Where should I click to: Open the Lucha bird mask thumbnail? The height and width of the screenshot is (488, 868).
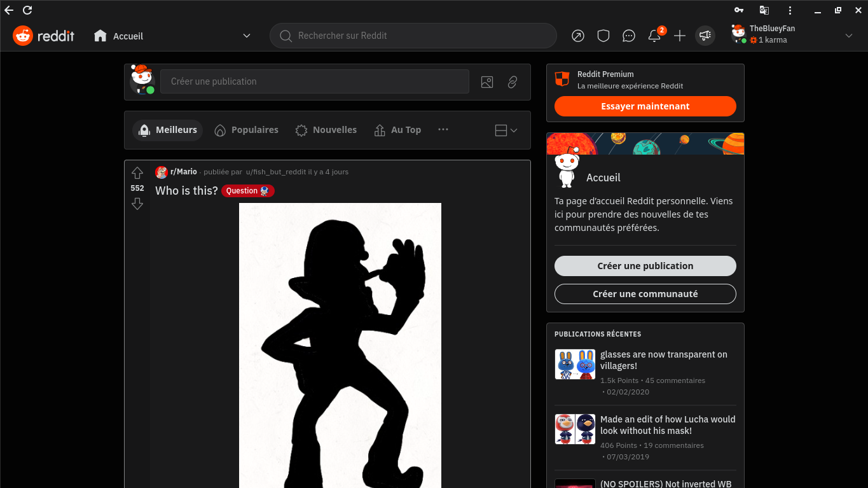click(575, 429)
